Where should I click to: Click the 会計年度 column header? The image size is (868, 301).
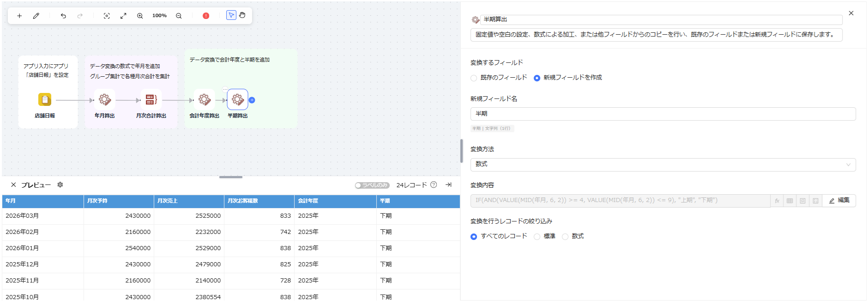click(335, 201)
